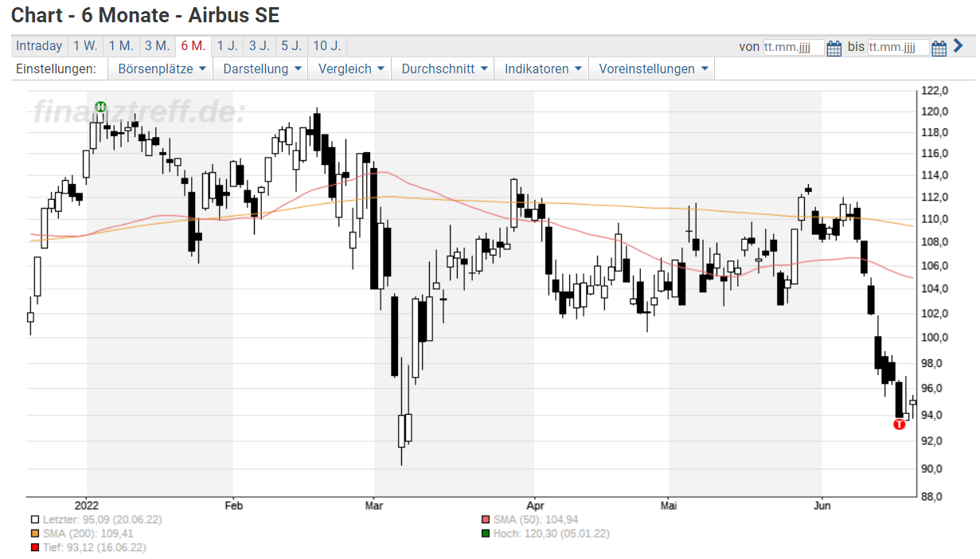Click the 'von' start date input field
980x559 pixels.
pos(794,48)
